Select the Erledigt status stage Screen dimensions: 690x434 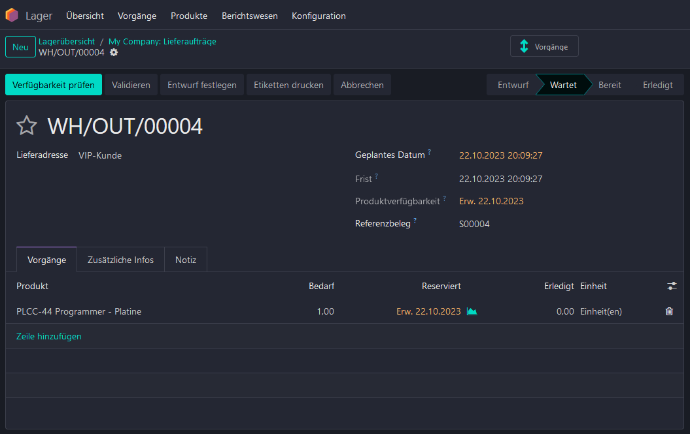click(x=657, y=85)
